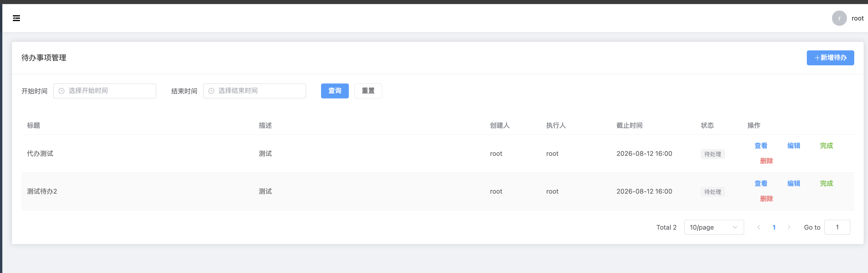This screenshot has height=273, width=868.
Task: View the 代办测试 todo item via 查看
Action: pos(761,146)
